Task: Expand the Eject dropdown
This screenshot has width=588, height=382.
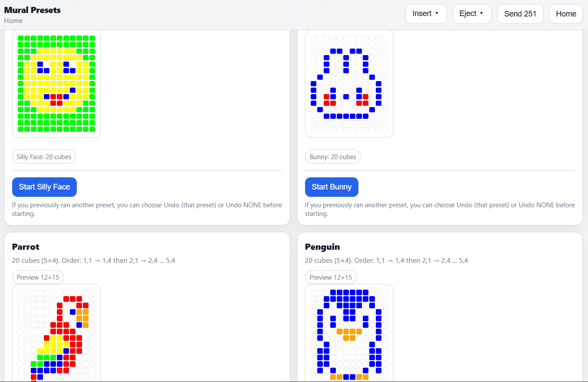Action: tap(471, 14)
